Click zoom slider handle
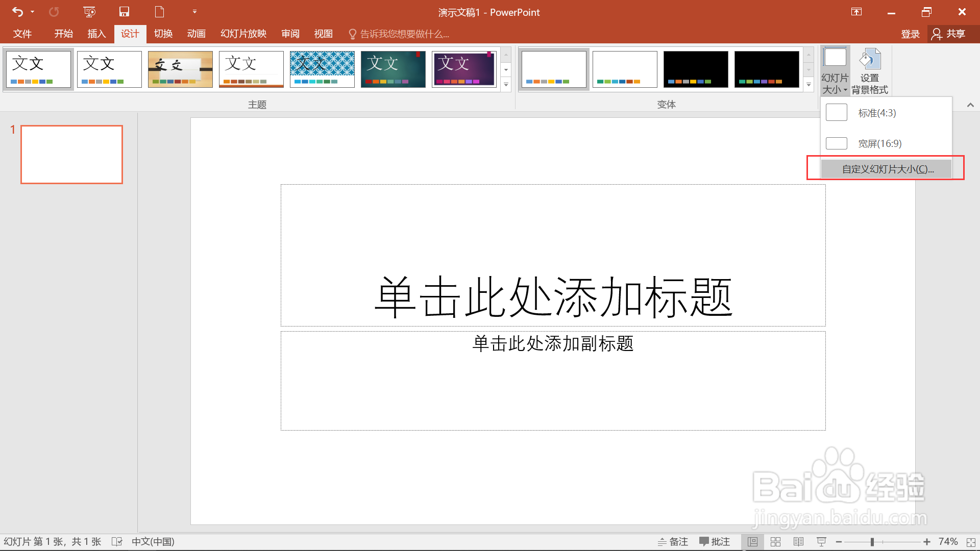The width and height of the screenshot is (980, 551). [872, 542]
